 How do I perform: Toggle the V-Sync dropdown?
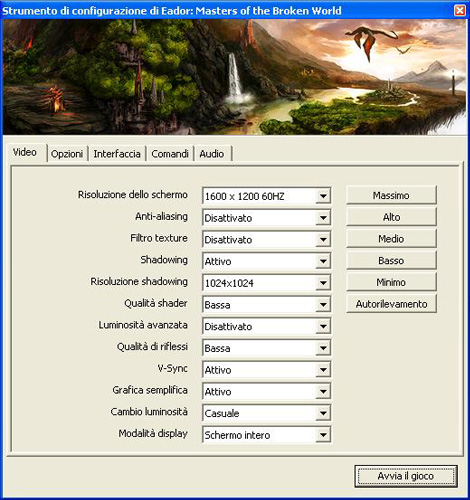point(267,369)
